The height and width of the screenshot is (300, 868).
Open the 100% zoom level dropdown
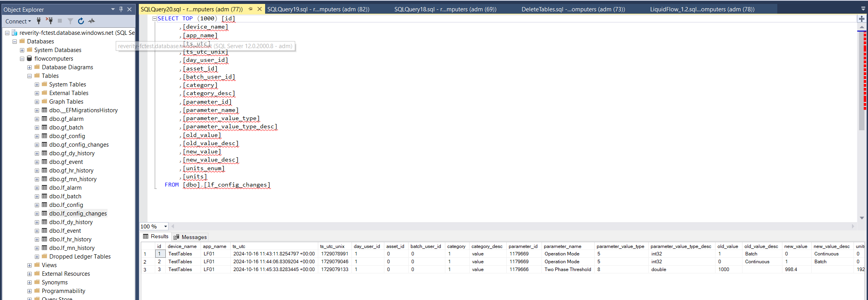(165, 226)
